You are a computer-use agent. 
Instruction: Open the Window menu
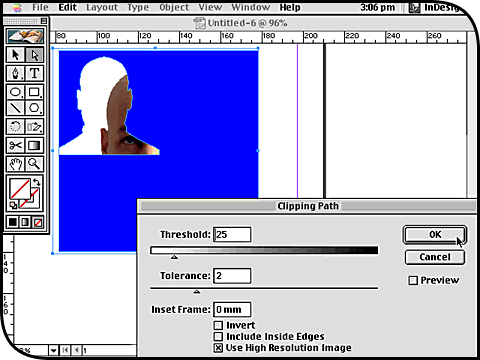(251, 7)
